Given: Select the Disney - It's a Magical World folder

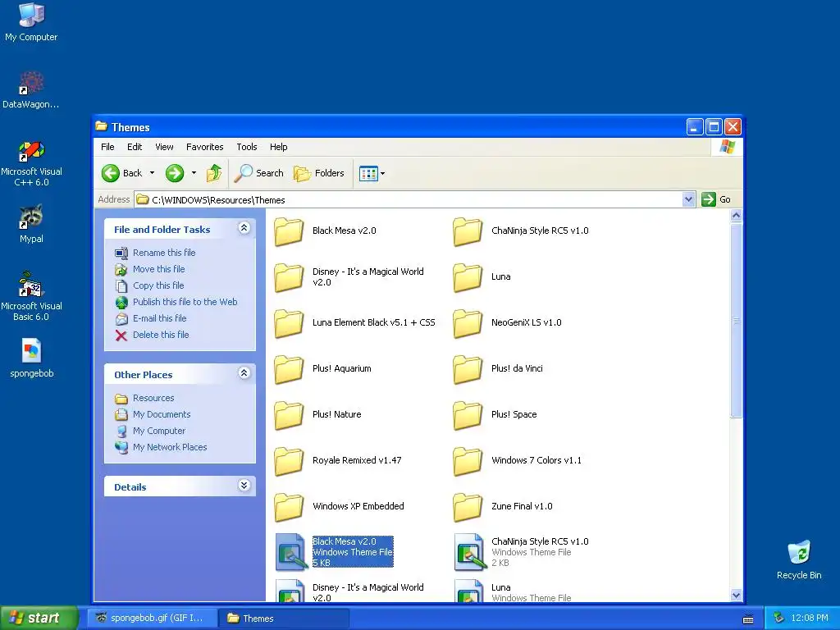Looking at the screenshot, I should tap(349, 277).
